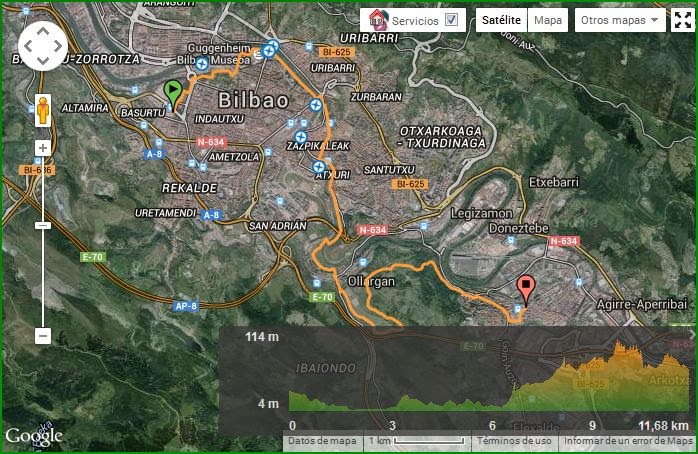Image resolution: width=698 pixels, height=454 pixels.
Task: Pick the Street View pegman icon
Action: pos(43,110)
